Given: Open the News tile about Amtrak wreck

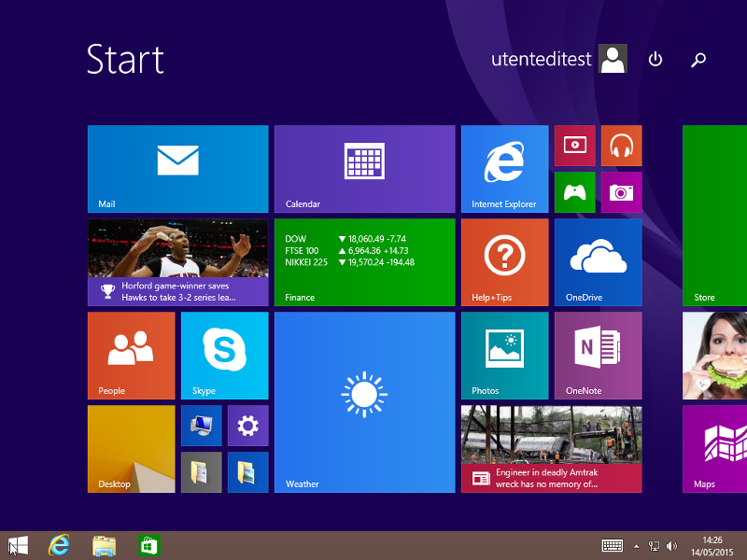Looking at the screenshot, I should click(552, 449).
